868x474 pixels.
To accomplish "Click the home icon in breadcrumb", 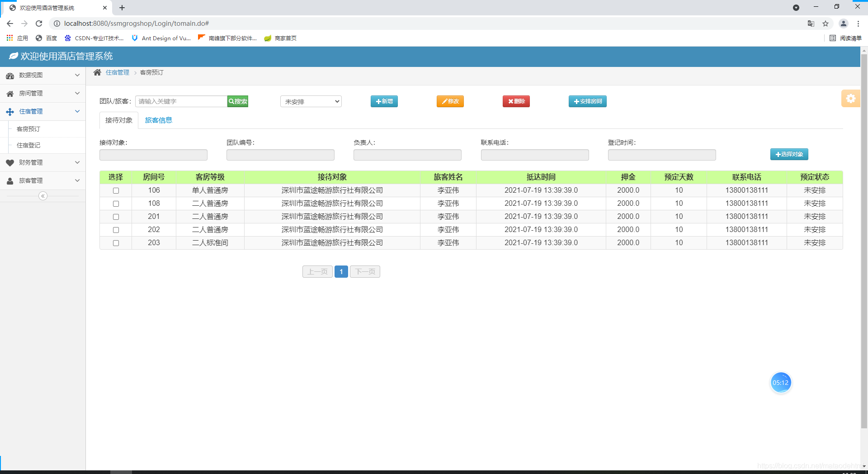I will pos(97,72).
